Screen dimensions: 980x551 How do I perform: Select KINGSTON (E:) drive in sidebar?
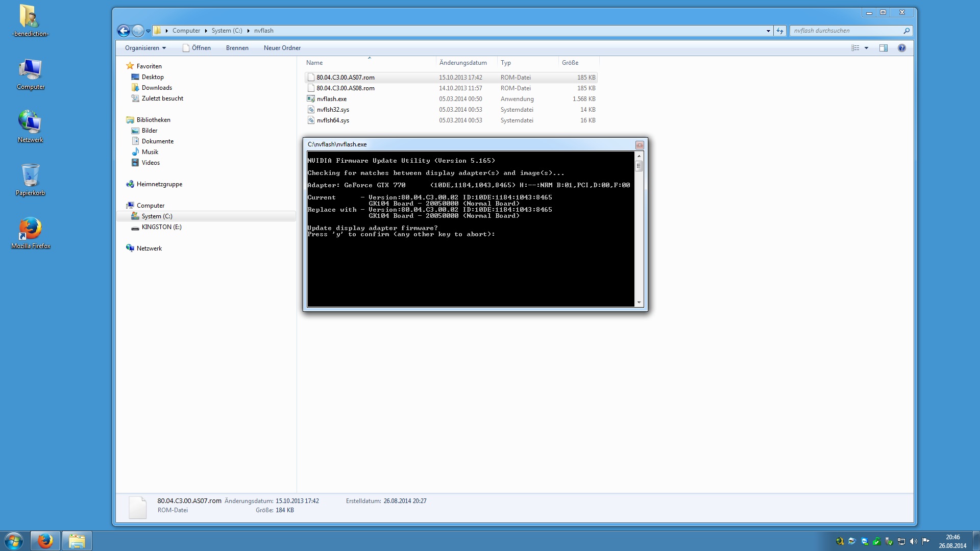click(x=161, y=227)
